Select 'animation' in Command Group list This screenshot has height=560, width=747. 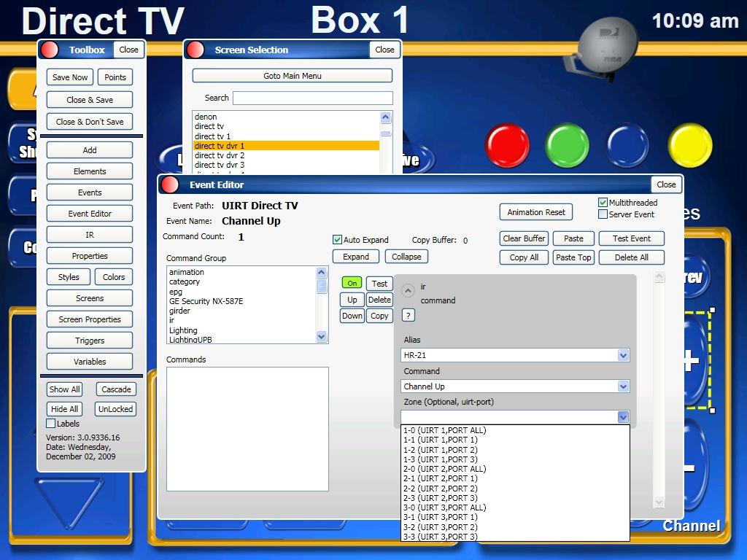click(241, 272)
